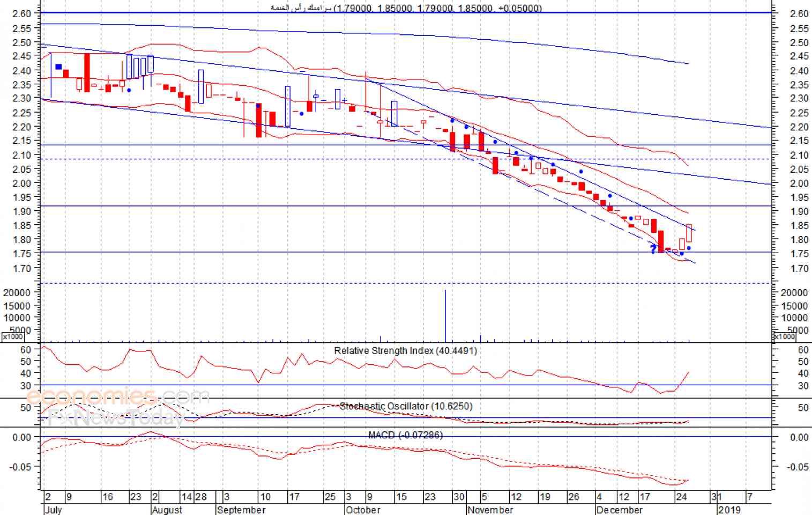Click the July month label
The image size is (812, 515).
[54, 510]
